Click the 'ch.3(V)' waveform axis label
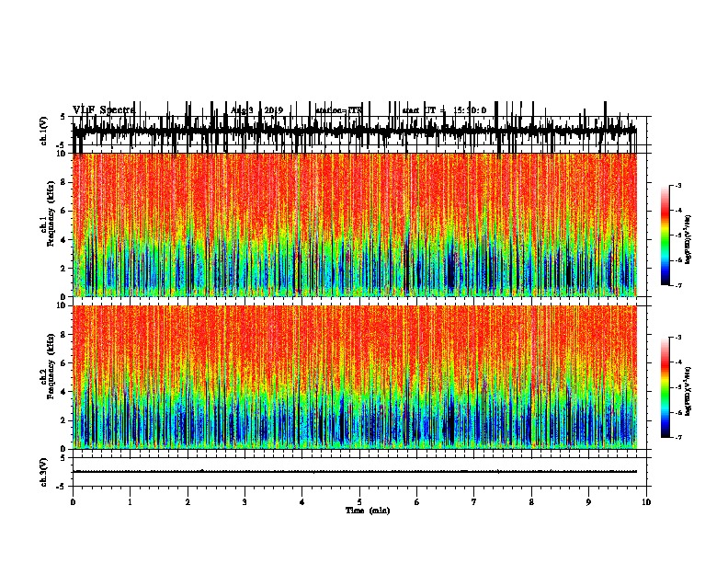Image resolution: width=728 pixels, height=563 pixels. [44, 472]
